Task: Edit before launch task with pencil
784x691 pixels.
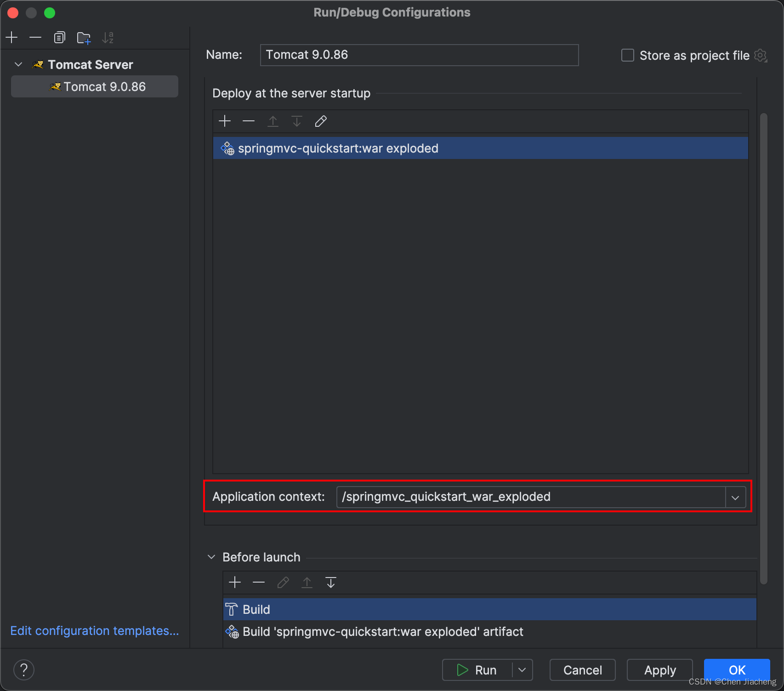Action: coord(283,583)
